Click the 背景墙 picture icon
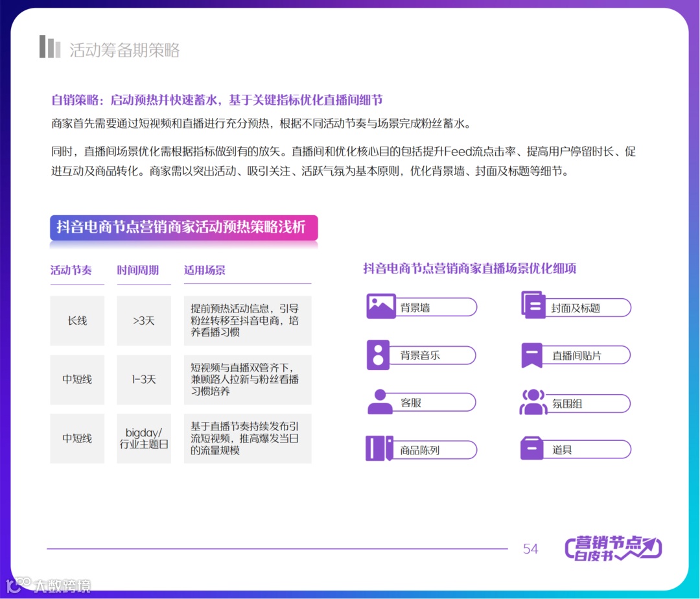Viewport: 700px width, 599px height. (x=381, y=306)
